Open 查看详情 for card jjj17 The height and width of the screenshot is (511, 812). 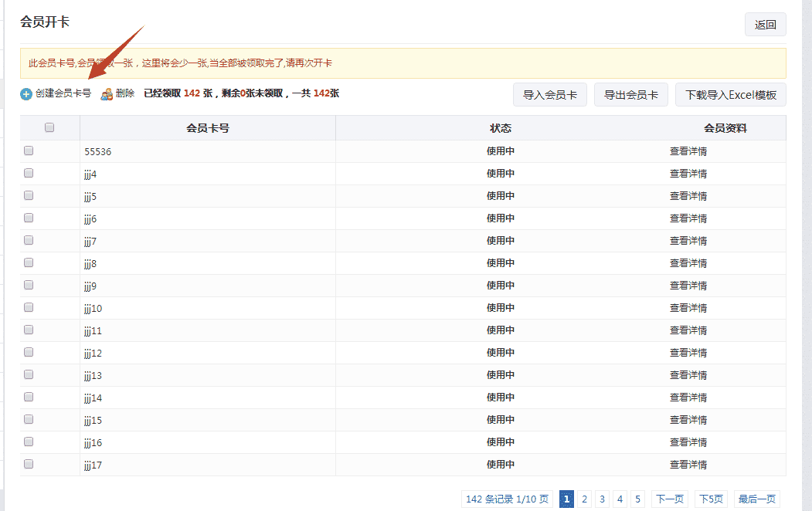tap(688, 464)
